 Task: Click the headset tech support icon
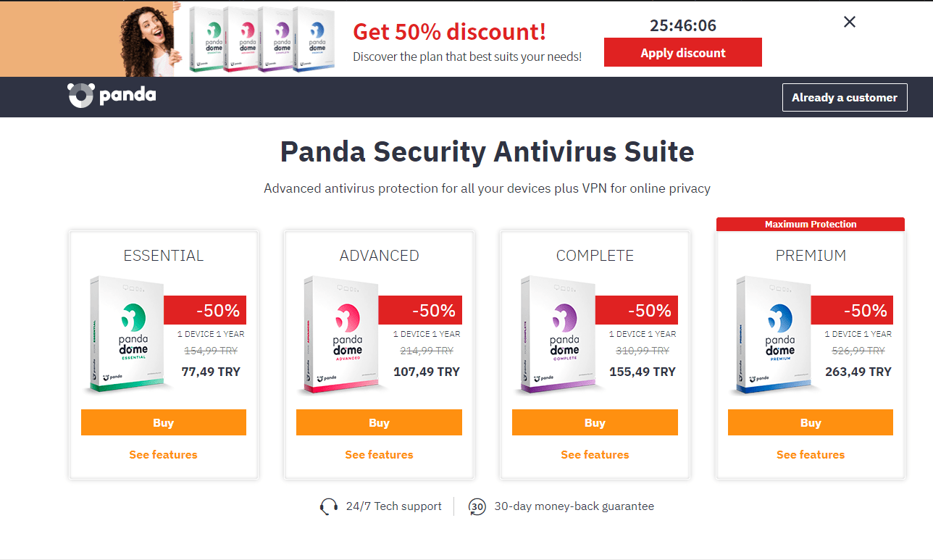pos(329,506)
